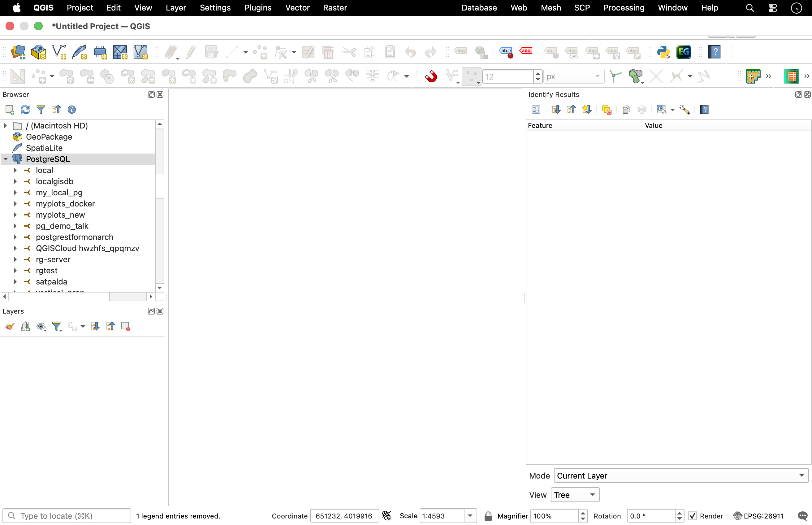
Task: Collapse the PostgreSQL tree node
Action: click(6, 159)
